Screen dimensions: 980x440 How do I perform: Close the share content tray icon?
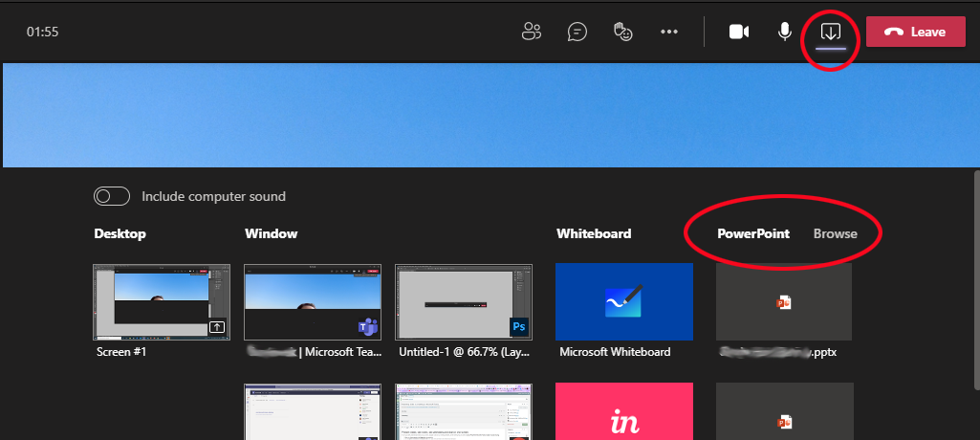pyautogui.click(x=829, y=32)
